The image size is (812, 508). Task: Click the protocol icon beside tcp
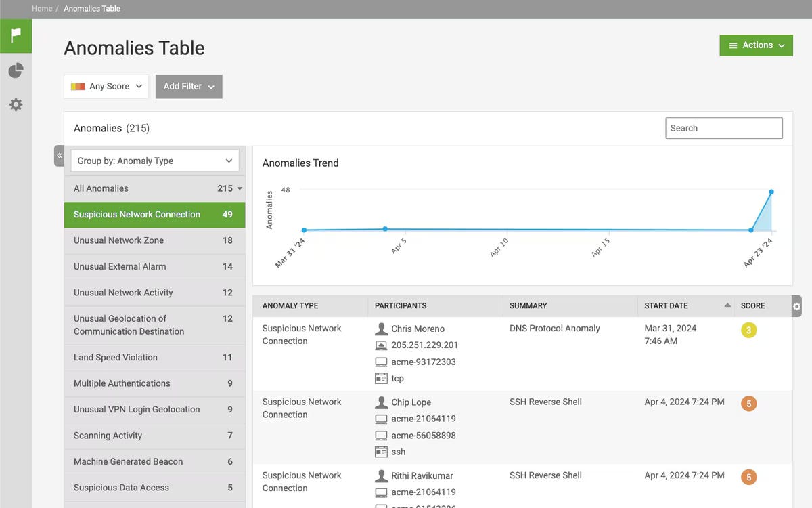[x=381, y=379]
